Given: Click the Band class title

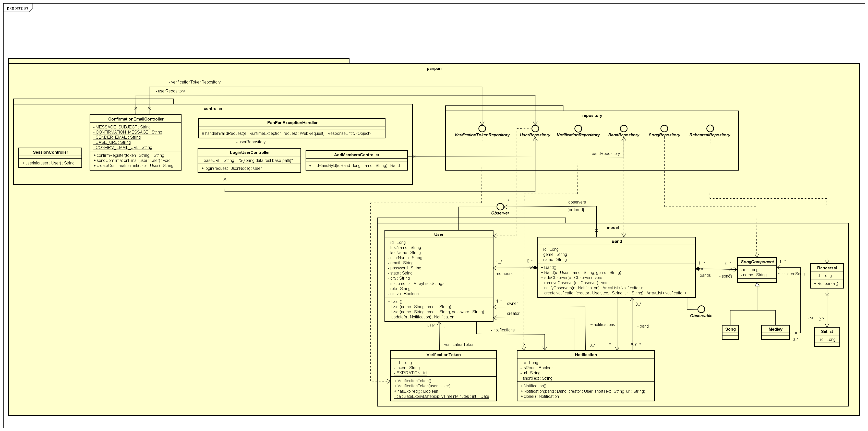Looking at the screenshot, I should click(x=617, y=241).
